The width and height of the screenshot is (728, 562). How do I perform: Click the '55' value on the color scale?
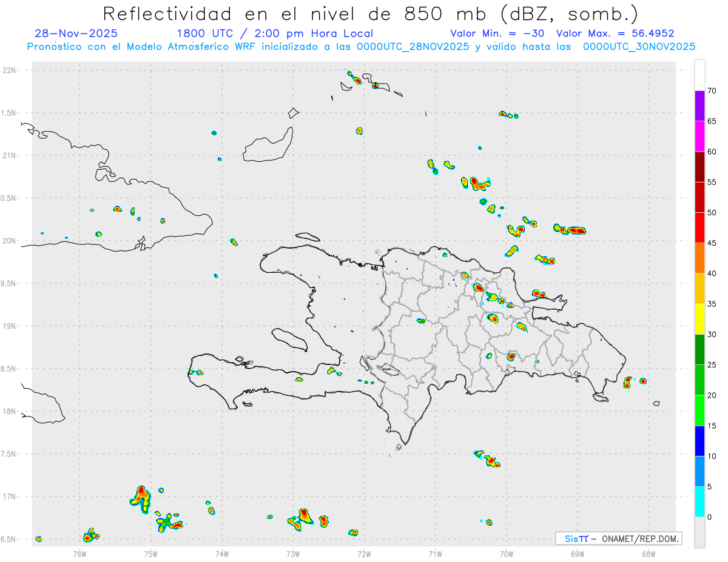[712, 182]
